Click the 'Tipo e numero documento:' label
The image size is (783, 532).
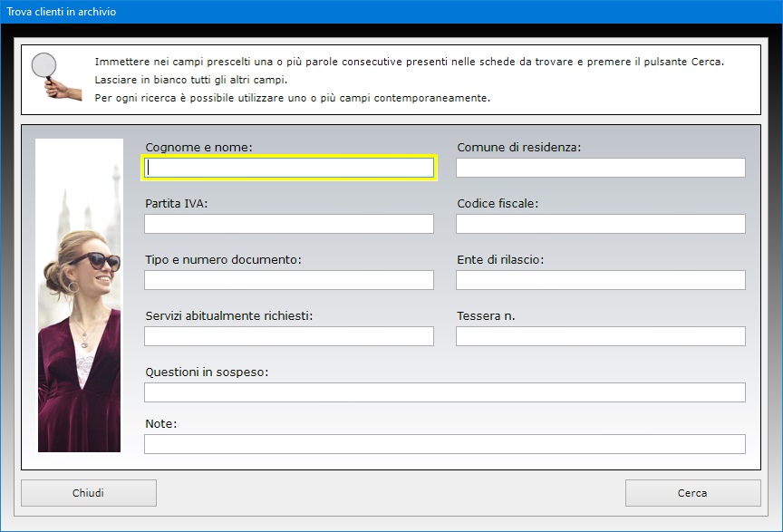223,260
